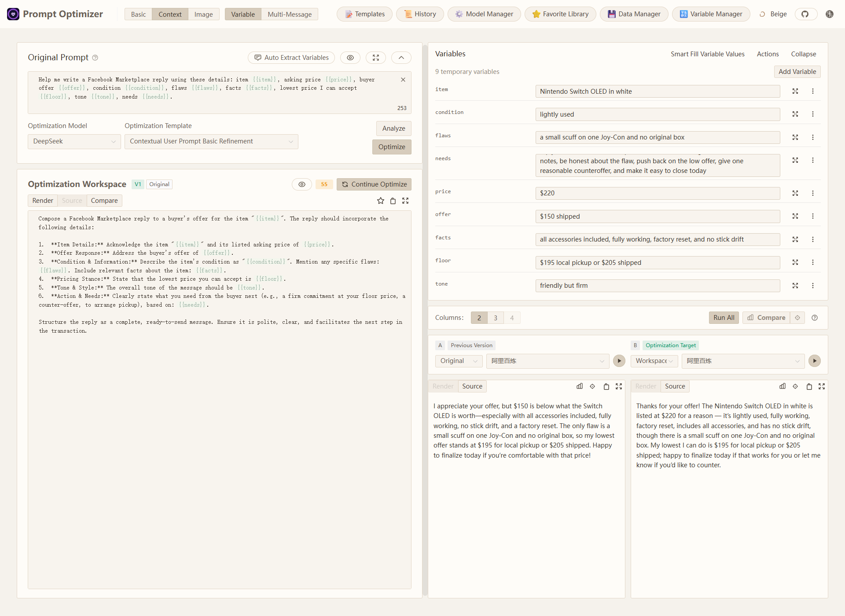Click the tone variable input field
Screen dimensions: 845x616
pyautogui.click(x=657, y=286)
